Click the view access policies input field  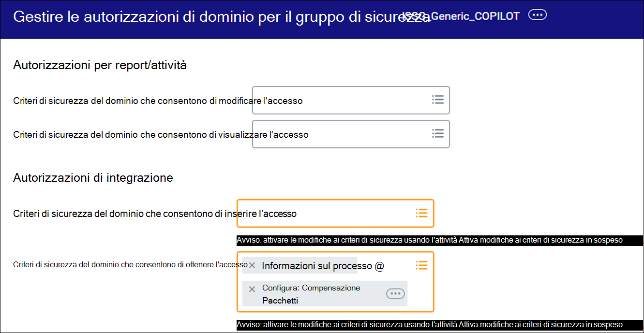click(351, 134)
